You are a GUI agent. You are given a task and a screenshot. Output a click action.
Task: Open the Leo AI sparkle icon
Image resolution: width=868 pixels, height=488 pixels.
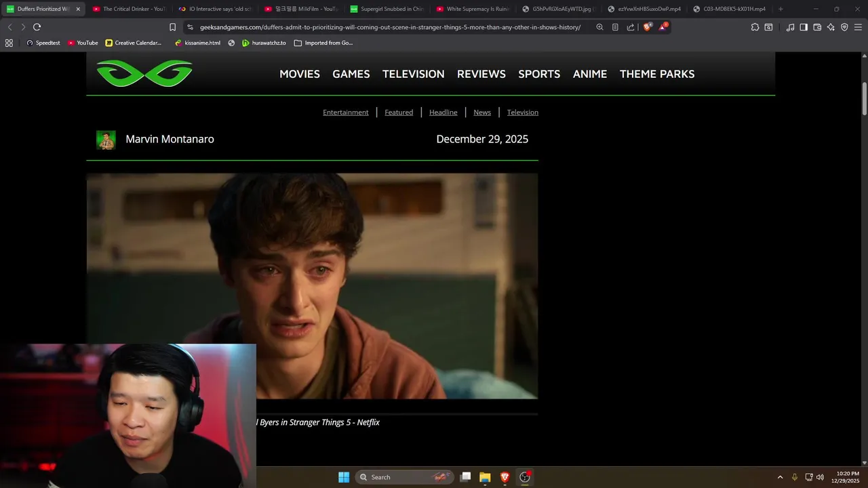point(831,27)
